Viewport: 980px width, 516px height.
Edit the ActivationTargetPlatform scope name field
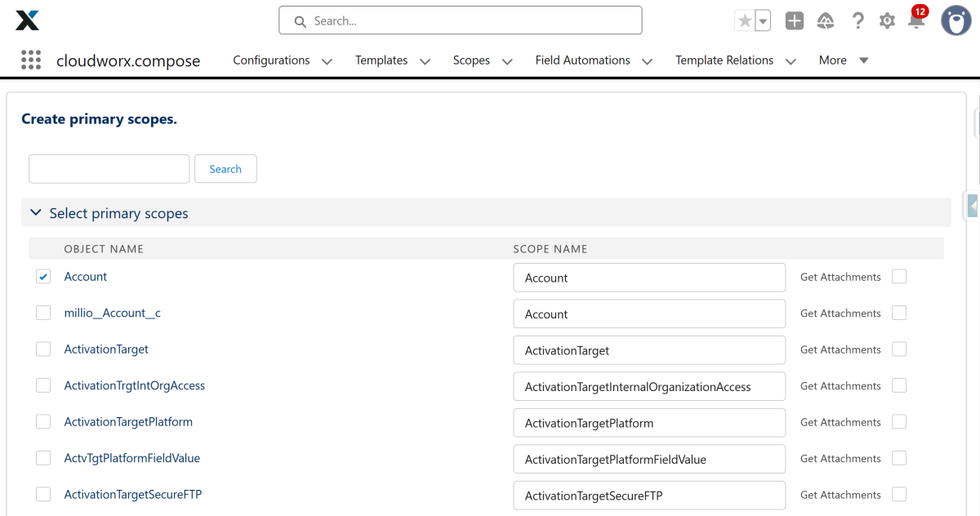point(649,423)
